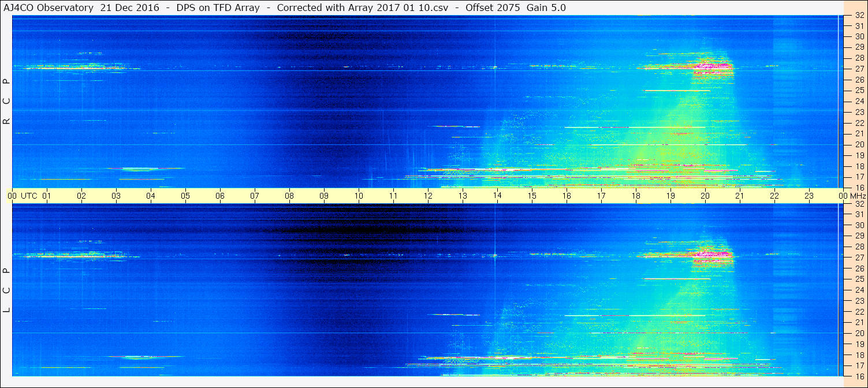Click the 'MHz' label on time axis
This screenshot has height=388, width=868.
858,196
